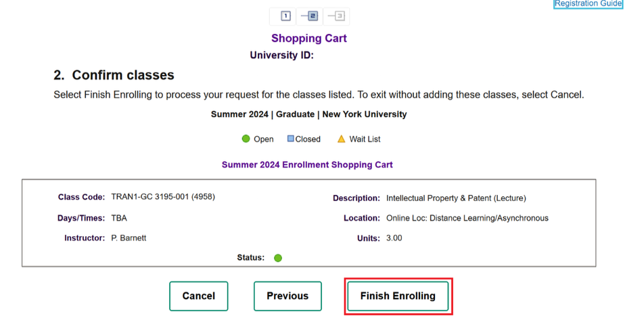644x318 pixels.
Task: Click the University ID label
Action: click(x=281, y=55)
